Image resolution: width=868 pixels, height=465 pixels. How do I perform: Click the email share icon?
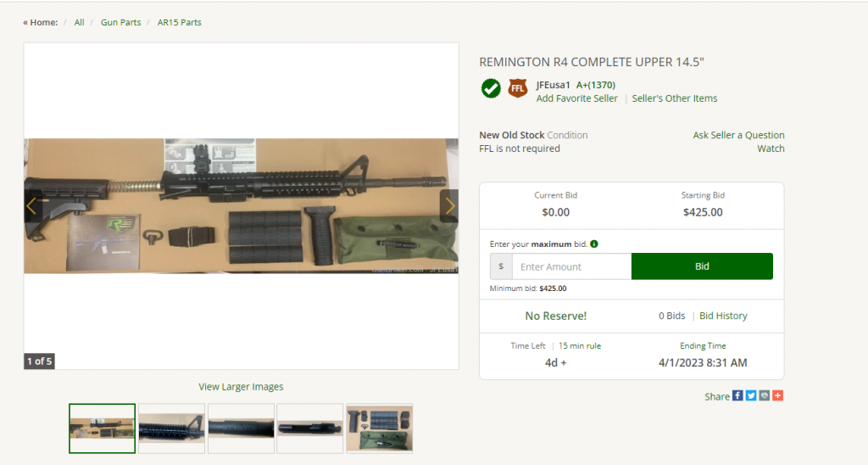[x=765, y=395]
